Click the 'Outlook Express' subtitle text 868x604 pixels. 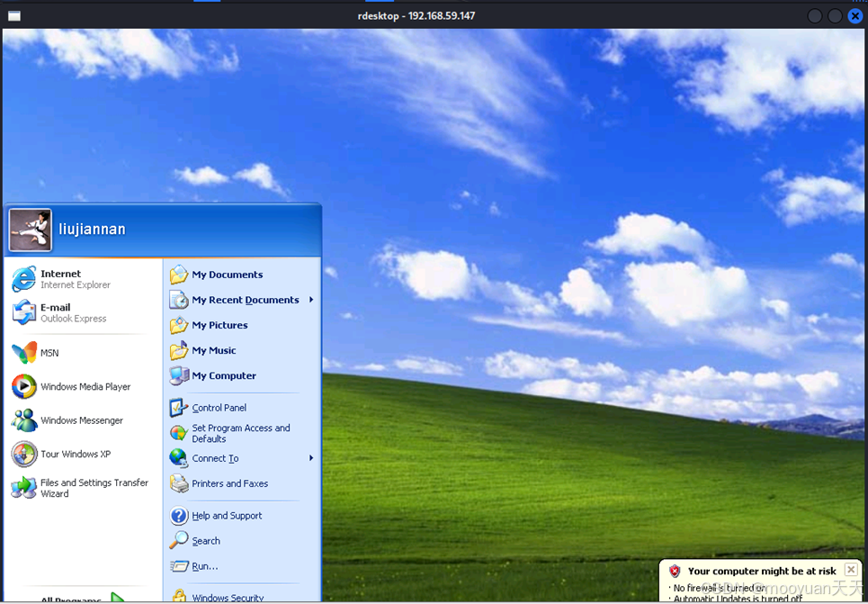click(x=74, y=319)
